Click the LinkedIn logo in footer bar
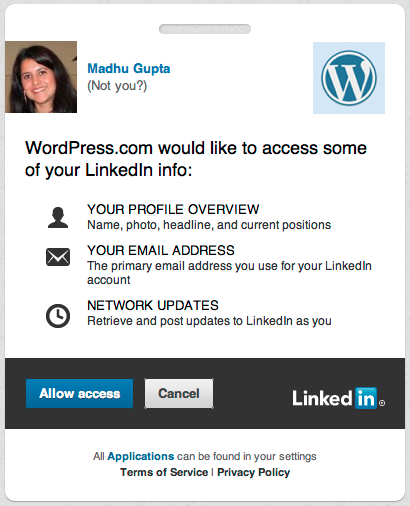410x506 pixels. (x=339, y=398)
